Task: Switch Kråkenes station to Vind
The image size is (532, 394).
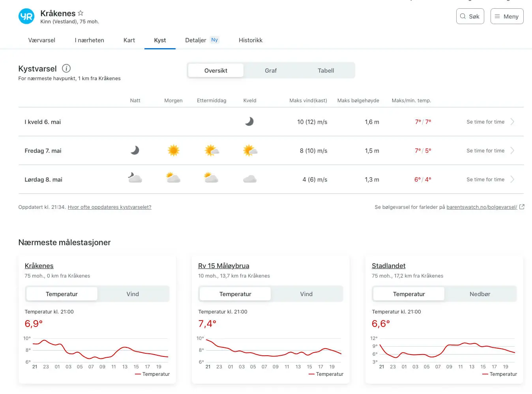Action: [x=133, y=294]
